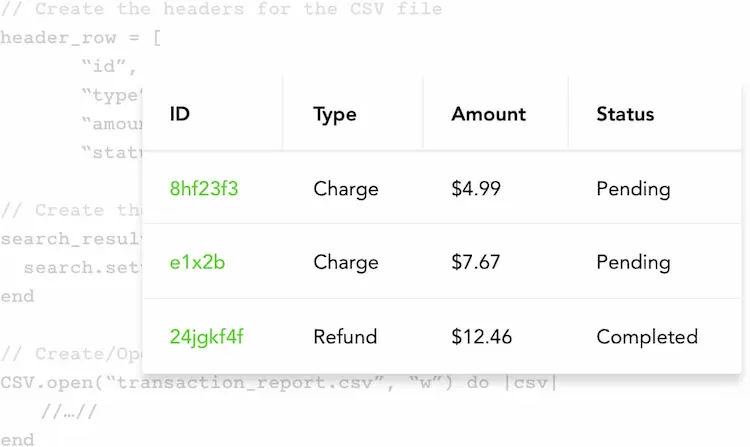Open transaction ID 8hf23f3 link
This screenshot has height=447, width=750.
pos(204,188)
